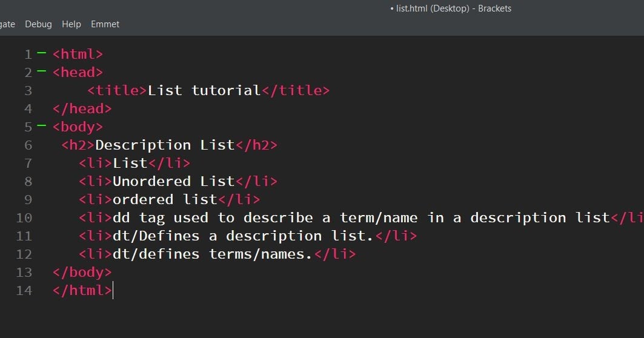Image resolution: width=644 pixels, height=338 pixels.
Task: Click the text "ordered list" on line 9
Action: coord(165,199)
